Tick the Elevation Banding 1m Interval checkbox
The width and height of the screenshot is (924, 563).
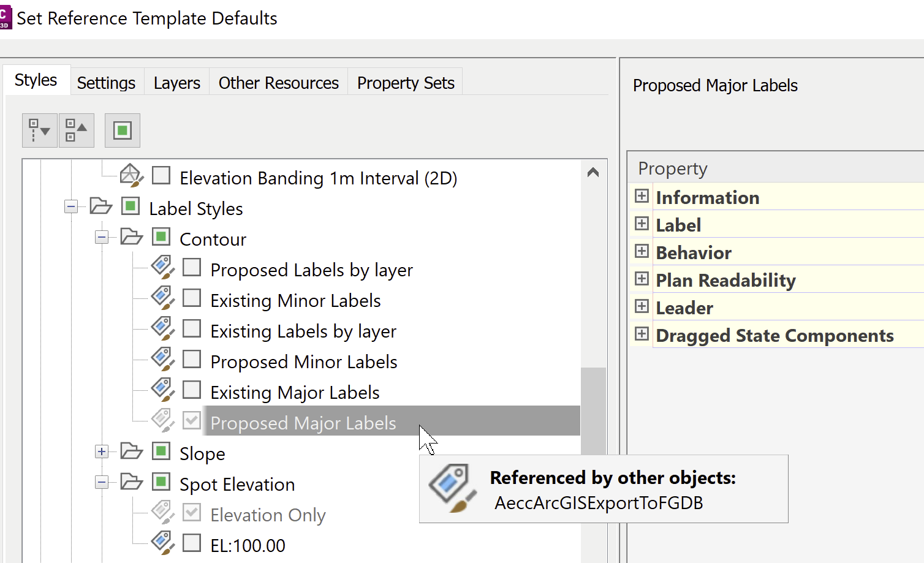tap(161, 176)
